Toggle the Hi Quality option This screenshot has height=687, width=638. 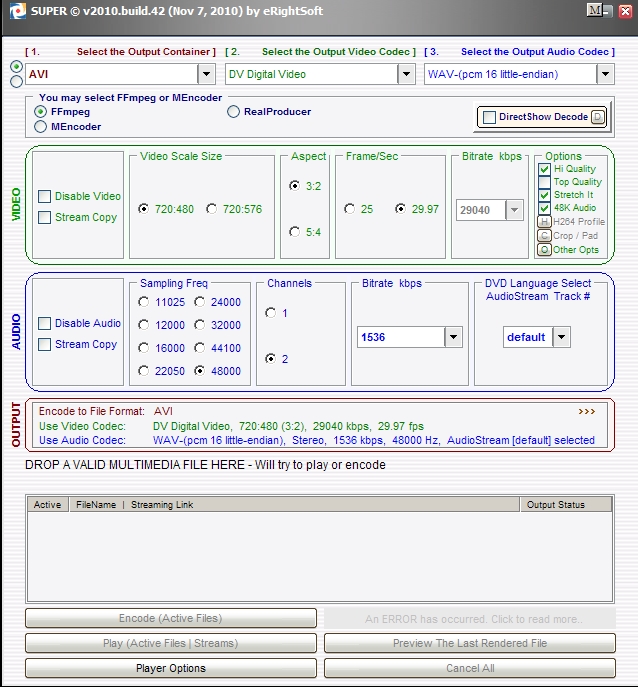[x=544, y=169]
